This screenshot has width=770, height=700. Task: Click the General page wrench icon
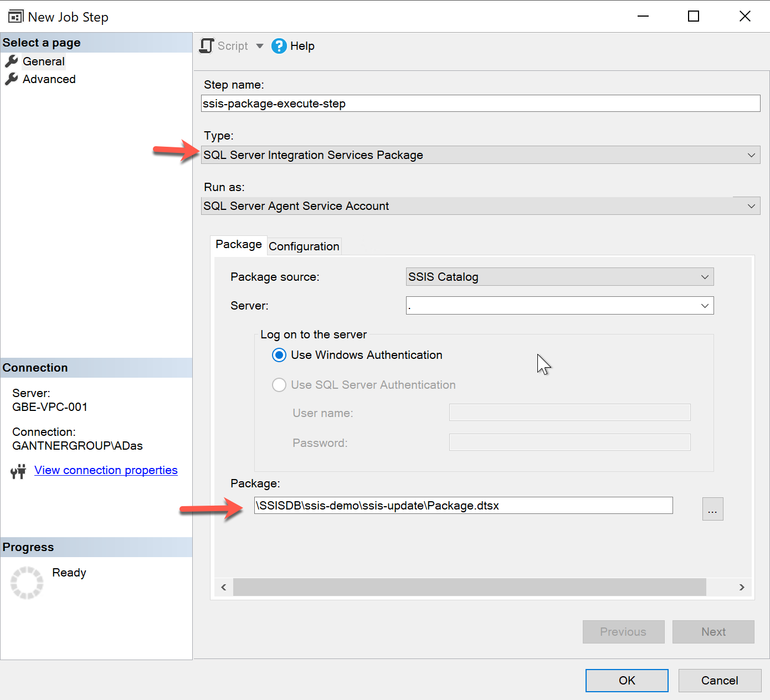click(x=12, y=61)
